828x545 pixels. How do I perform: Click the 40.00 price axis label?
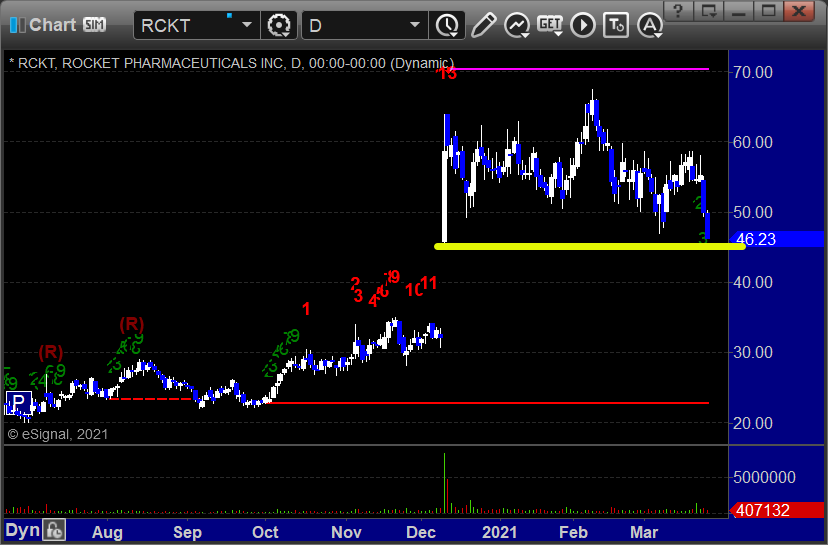[752, 282]
